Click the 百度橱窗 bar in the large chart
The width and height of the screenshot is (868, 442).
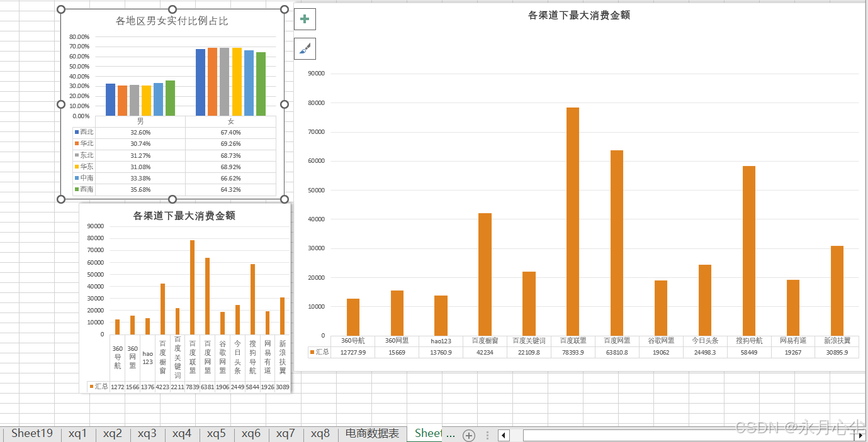click(485, 274)
